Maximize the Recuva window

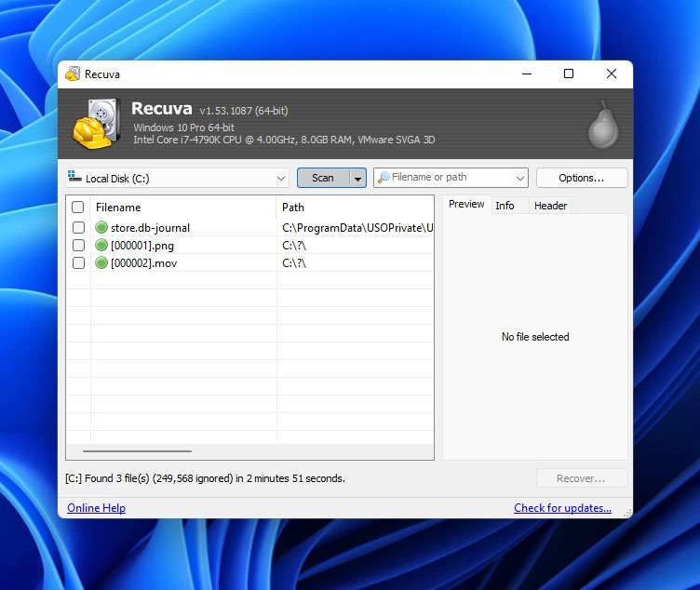click(x=569, y=74)
